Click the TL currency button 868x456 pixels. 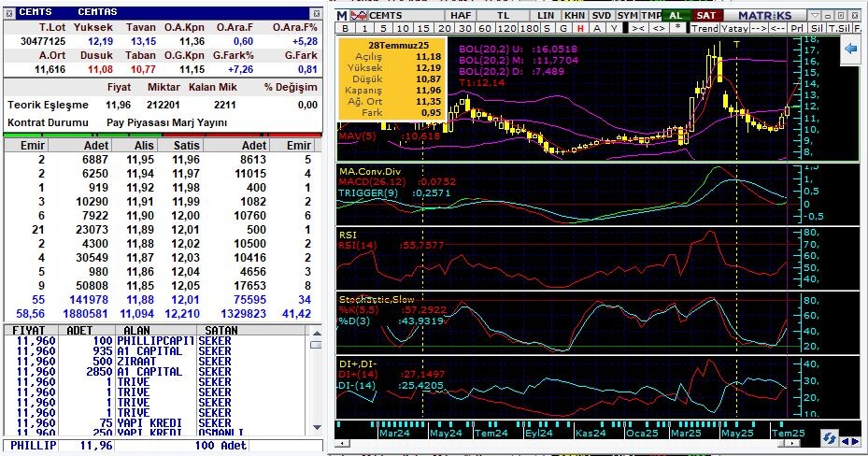pos(503,16)
